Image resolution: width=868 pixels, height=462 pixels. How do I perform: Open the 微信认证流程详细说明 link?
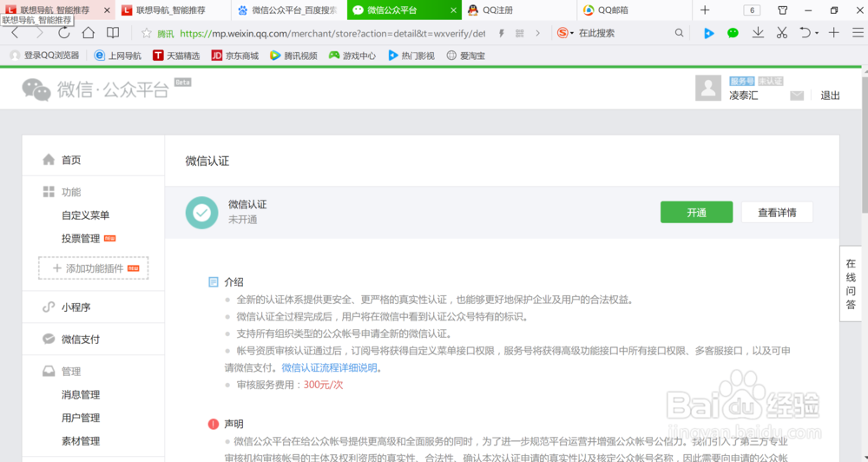coord(329,368)
